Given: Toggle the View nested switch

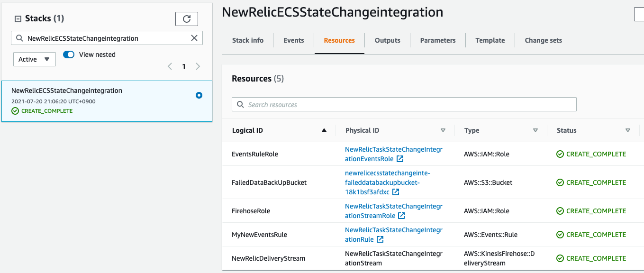Looking at the screenshot, I should pyautogui.click(x=69, y=55).
